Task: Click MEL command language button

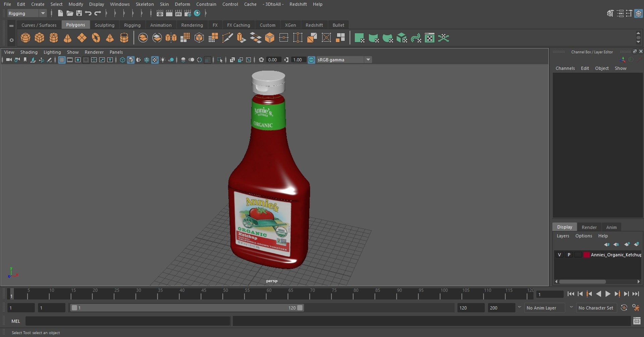Action: point(16,321)
